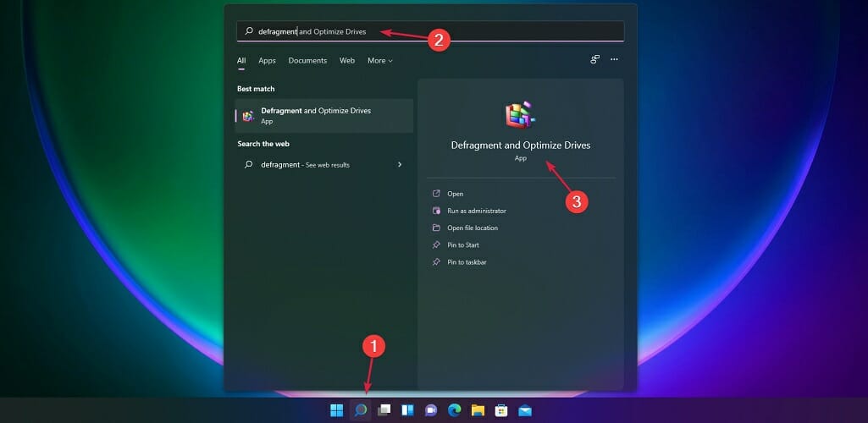Open Microsoft Edge from the taskbar
Screen dimensions: 868x423
click(x=455, y=410)
